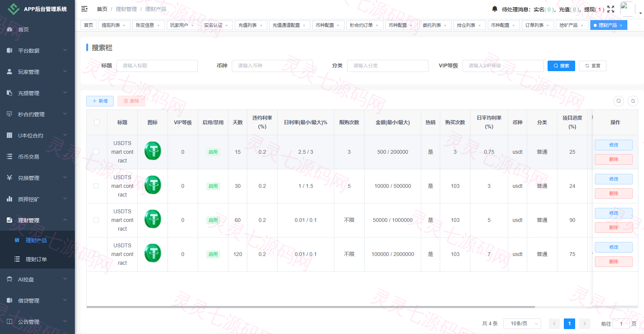
Task: Select all rows via header checkbox
Action: pyautogui.click(x=97, y=122)
